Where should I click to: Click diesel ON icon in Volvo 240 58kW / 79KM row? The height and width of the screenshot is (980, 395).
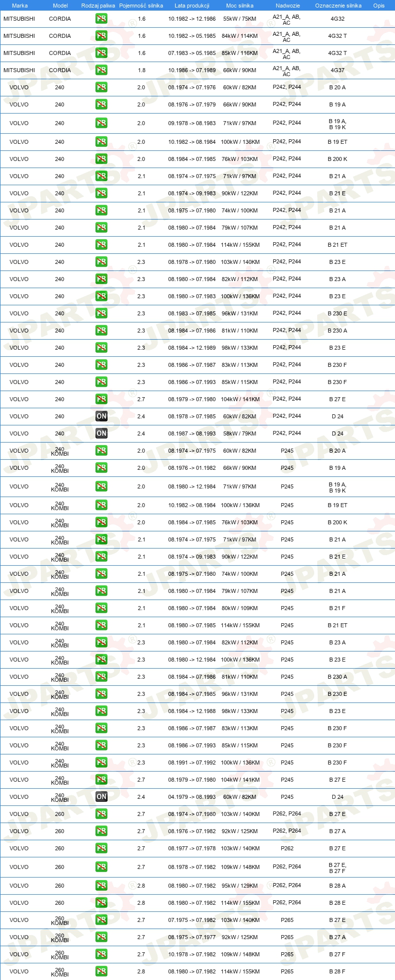click(101, 433)
